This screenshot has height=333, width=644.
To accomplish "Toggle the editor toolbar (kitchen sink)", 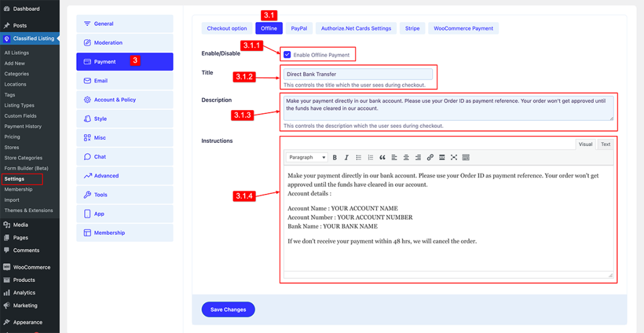I will pyautogui.click(x=466, y=157).
